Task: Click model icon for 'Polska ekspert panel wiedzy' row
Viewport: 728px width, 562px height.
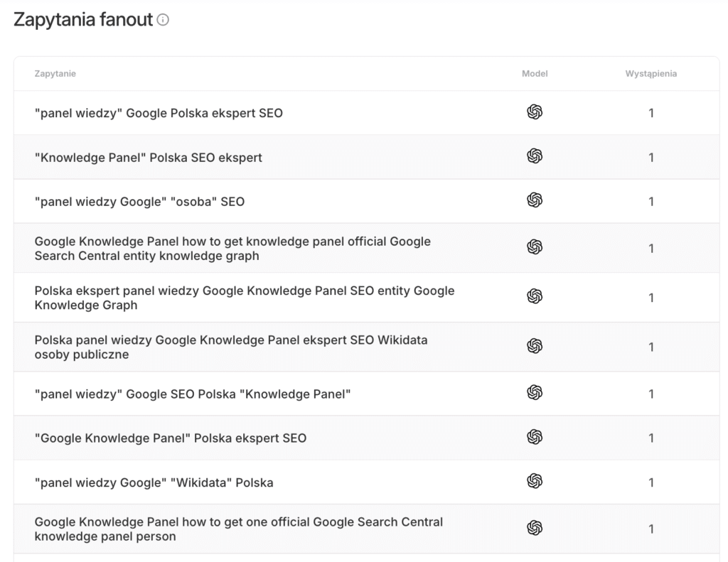Action: (535, 296)
